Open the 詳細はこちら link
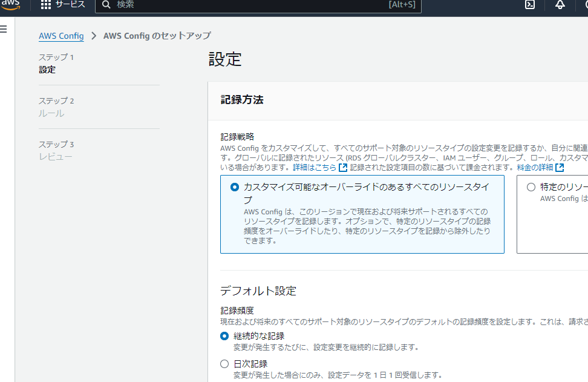The height and width of the screenshot is (382, 588). (x=314, y=167)
